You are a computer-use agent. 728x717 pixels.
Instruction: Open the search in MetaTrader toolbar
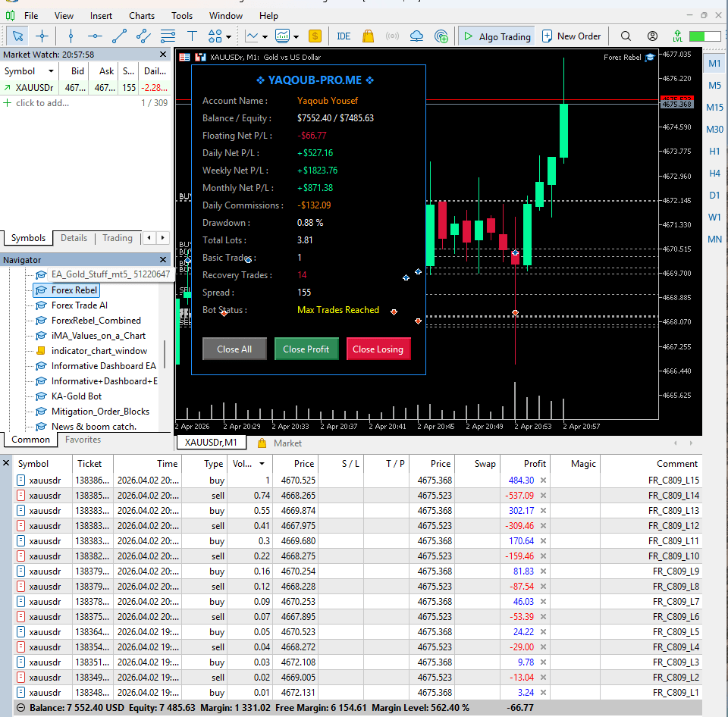pyautogui.click(x=626, y=36)
